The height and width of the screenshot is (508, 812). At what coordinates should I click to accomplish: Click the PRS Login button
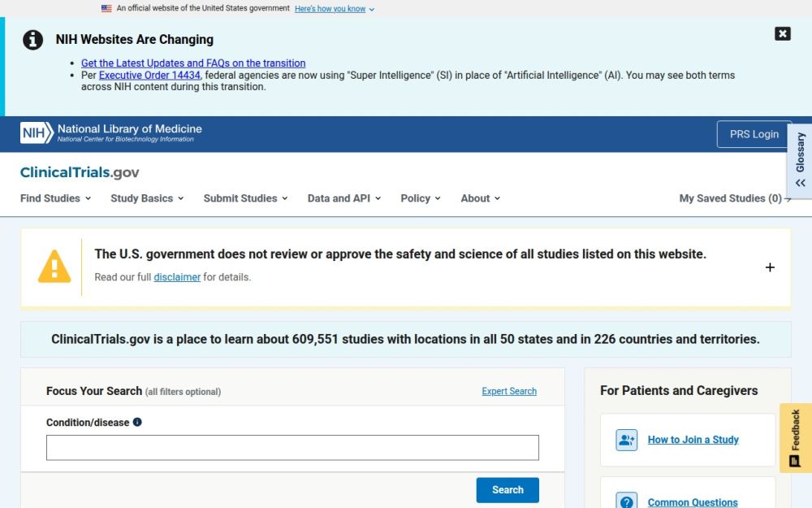[754, 134]
